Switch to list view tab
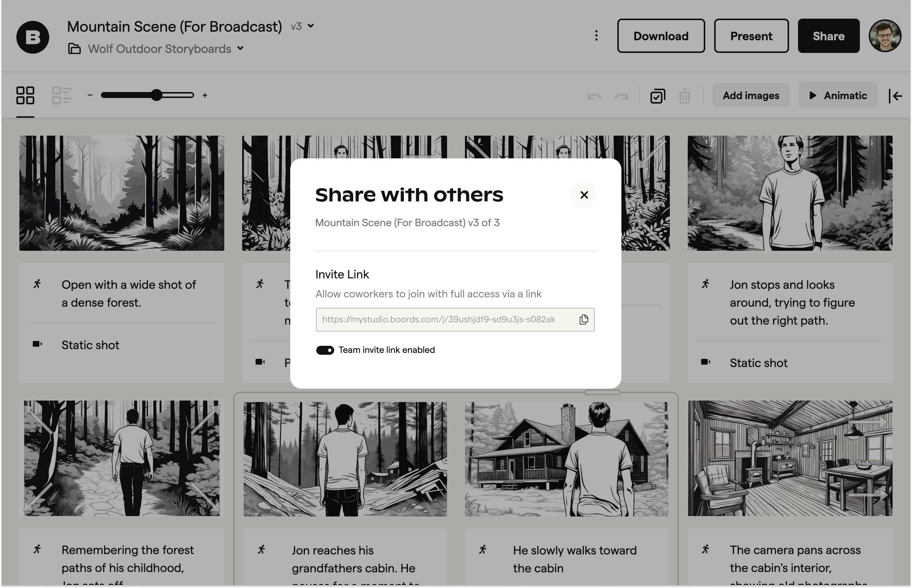 pyautogui.click(x=61, y=95)
